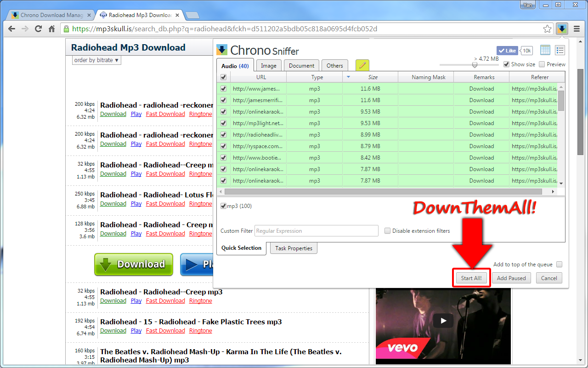Open Chrome menu hamburger icon

(576, 29)
